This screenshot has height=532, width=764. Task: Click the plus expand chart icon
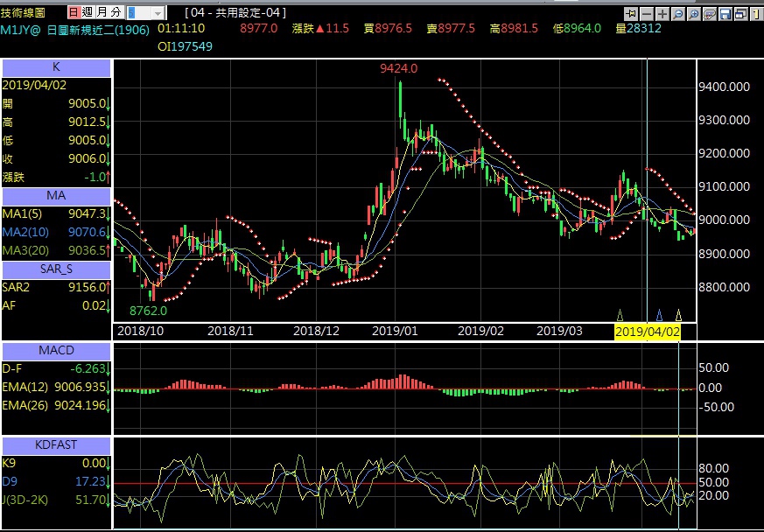coord(662,14)
